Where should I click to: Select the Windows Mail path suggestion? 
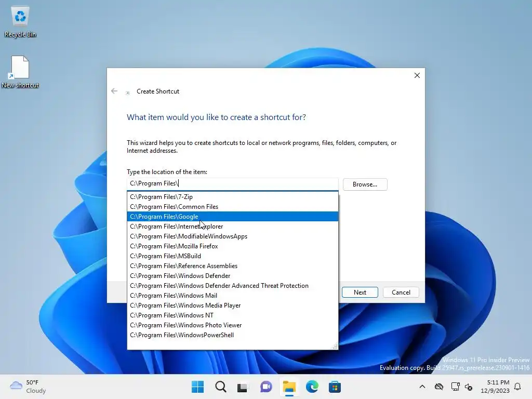232,295
